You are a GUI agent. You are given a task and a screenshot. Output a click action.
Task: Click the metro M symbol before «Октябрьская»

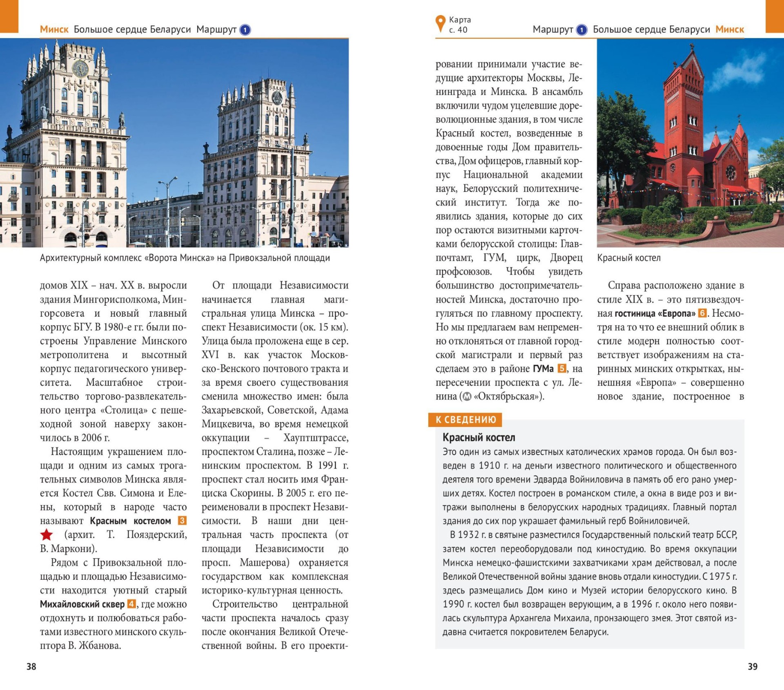point(467,396)
